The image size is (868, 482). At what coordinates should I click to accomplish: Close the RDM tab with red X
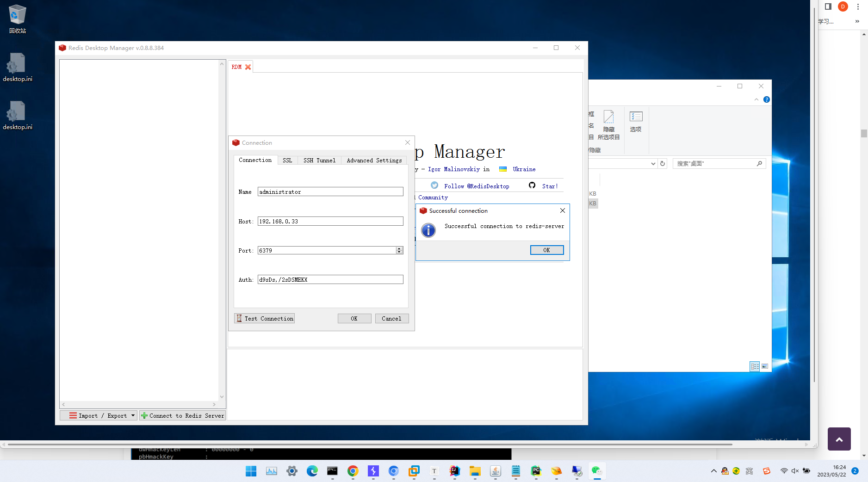[x=248, y=67]
